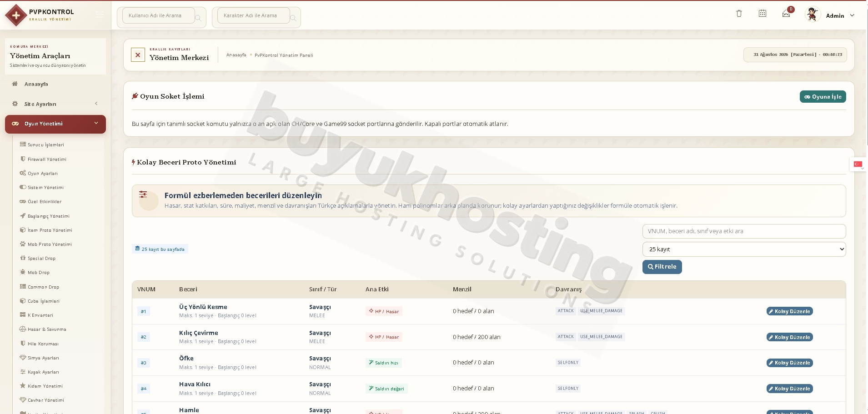Viewport: 868px width, 414px height.
Task: Click the #1 VNUM badge
Action: [144, 311]
